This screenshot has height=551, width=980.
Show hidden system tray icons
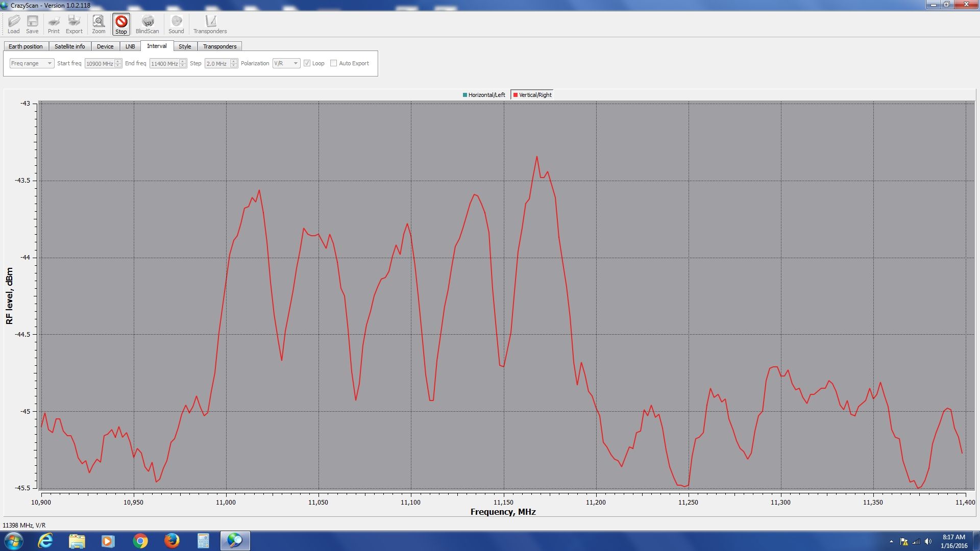click(891, 541)
